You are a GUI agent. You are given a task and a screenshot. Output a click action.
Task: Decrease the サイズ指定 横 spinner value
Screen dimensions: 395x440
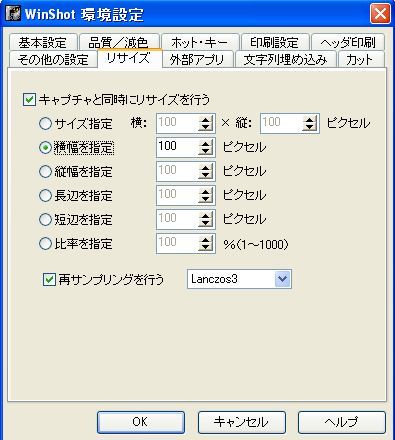pos(206,127)
